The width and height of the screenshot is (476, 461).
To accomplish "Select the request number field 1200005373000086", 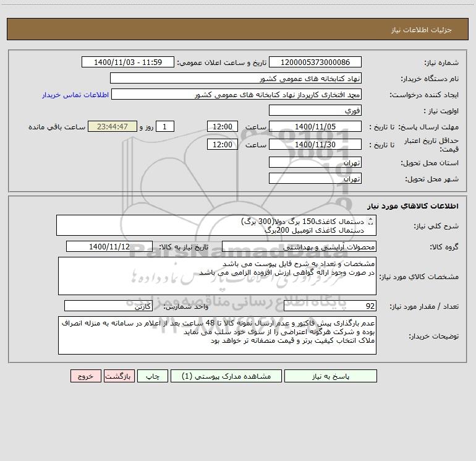I will [315, 62].
